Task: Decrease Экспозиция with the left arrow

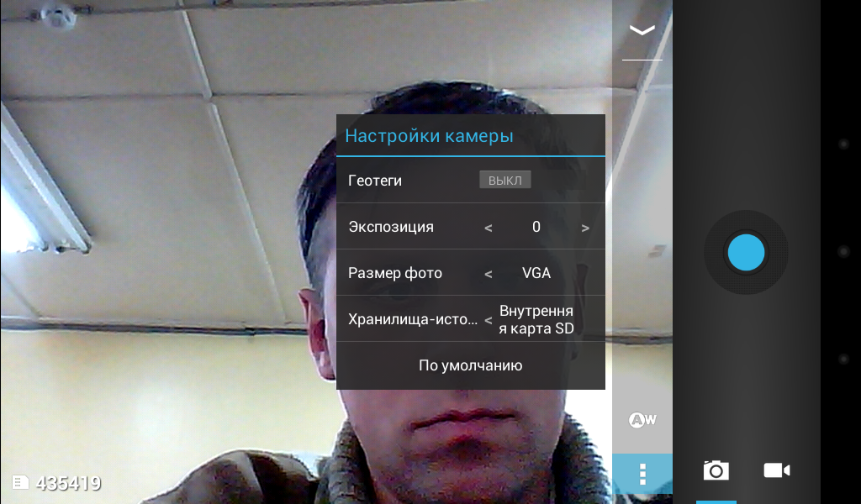Action: tap(489, 228)
